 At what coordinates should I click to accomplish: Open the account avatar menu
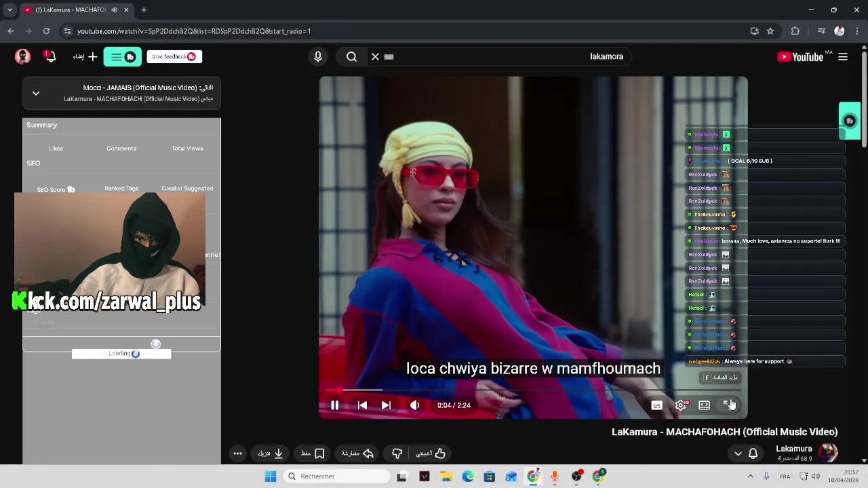[22, 57]
